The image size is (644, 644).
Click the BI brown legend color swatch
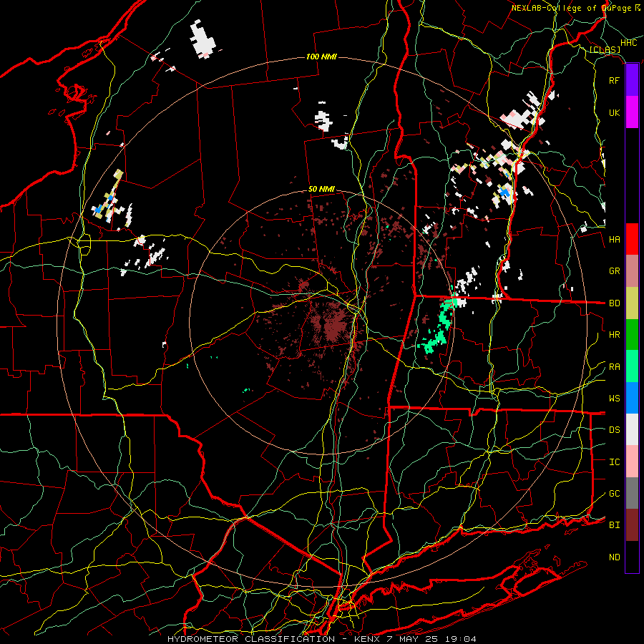click(x=632, y=525)
